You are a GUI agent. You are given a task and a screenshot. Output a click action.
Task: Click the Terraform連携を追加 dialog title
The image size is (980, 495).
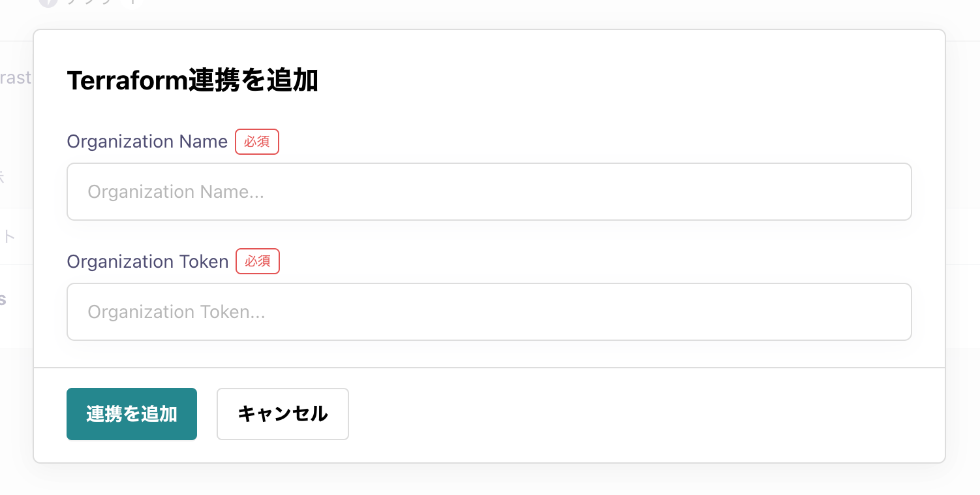click(192, 81)
